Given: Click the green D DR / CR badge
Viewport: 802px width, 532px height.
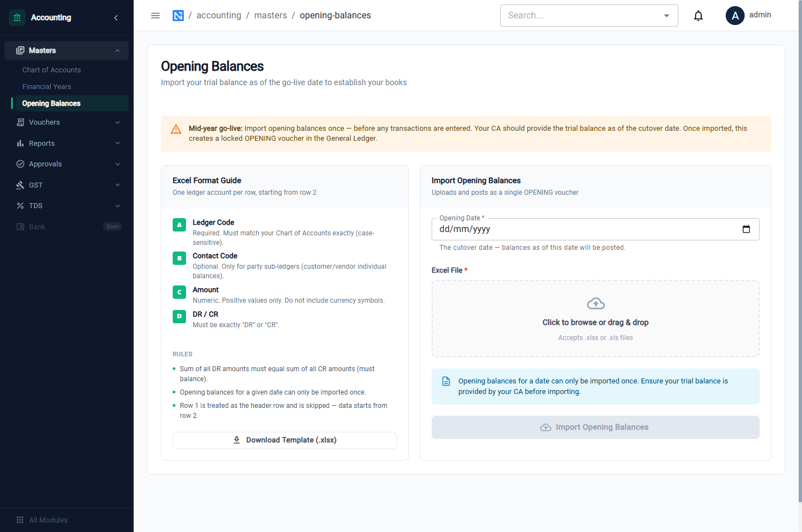Looking at the screenshot, I should tap(179, 317).
